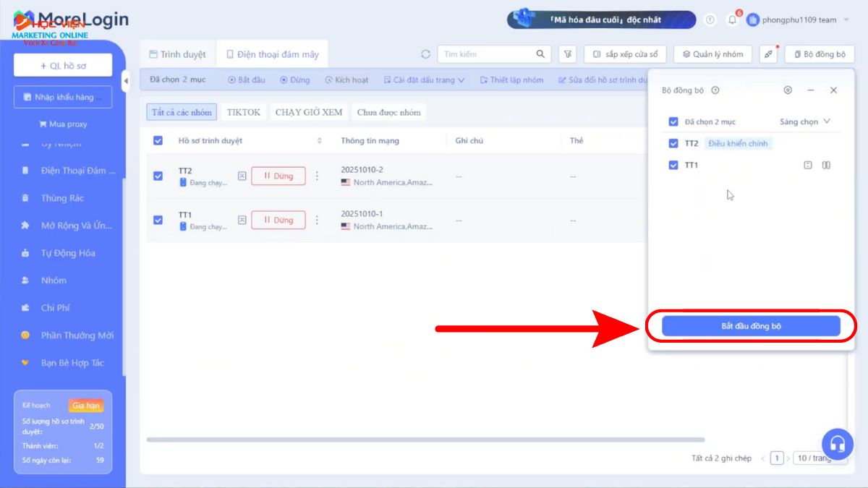The height and width of the screenshot is (488, 868).
Task: Switch to the Trình duyệt tab
Action: [x=177, y=54]
